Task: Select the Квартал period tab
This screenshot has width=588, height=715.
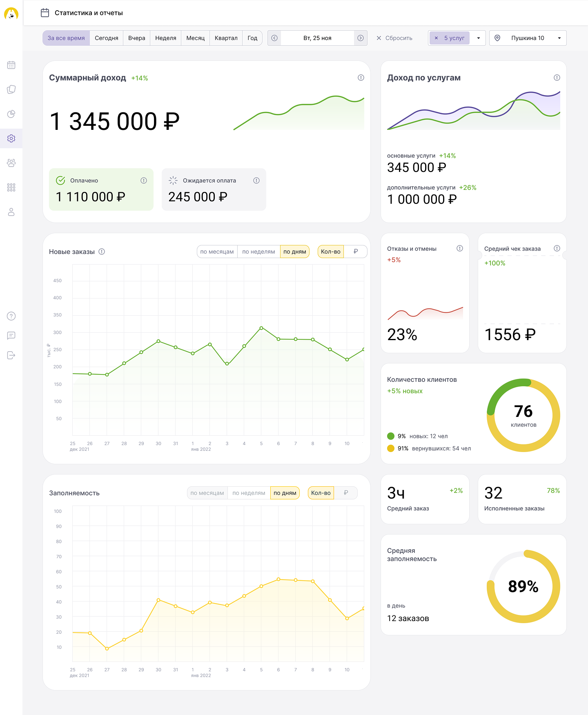Action: pyautogui.click(x=226, y=38)
